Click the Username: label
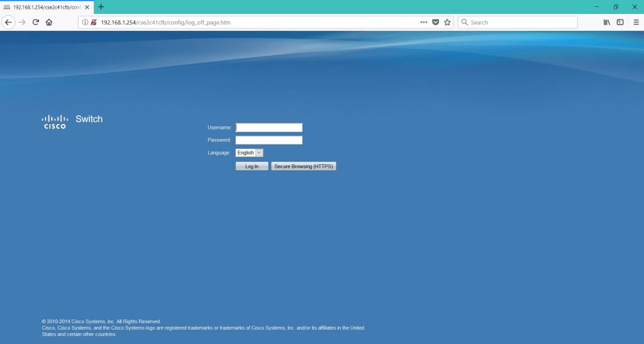Image resolution: width=644 pixels, height=344 pixels. click(219, 128)
